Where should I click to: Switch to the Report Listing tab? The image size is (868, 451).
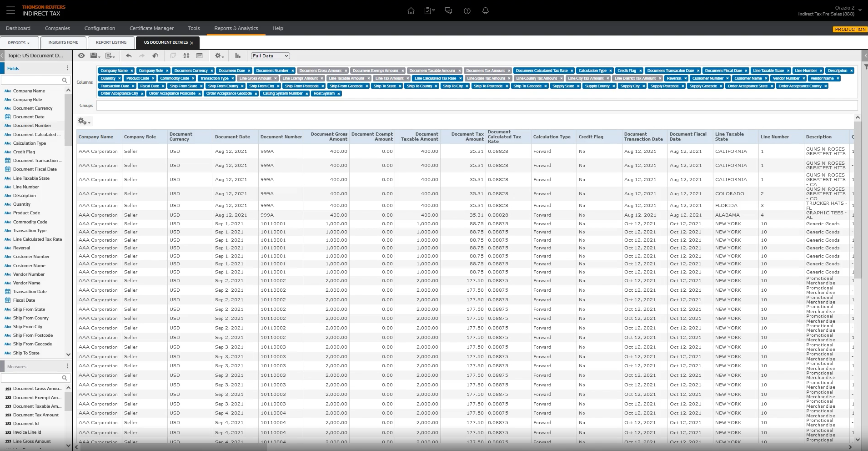[111, 42]
